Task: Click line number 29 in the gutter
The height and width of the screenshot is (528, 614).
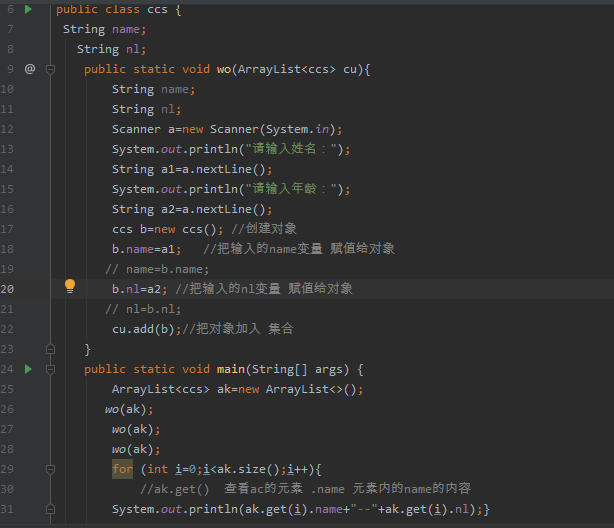Action: [7, 469]
